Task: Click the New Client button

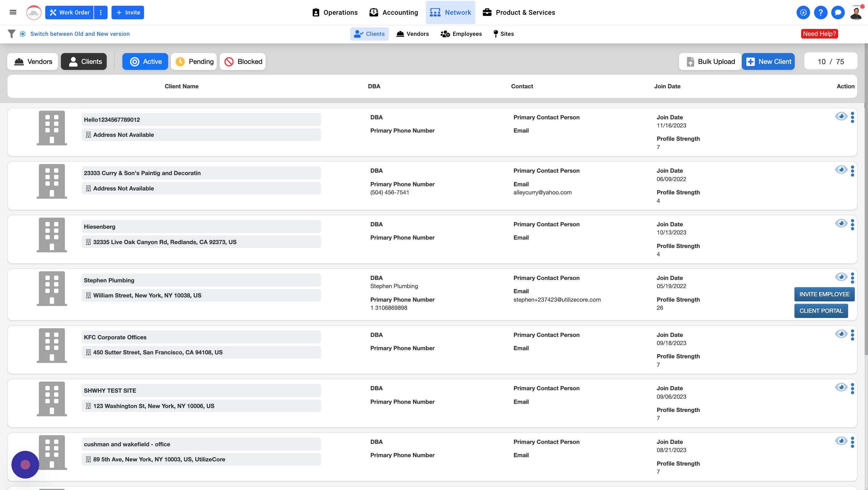Action: tap(768, 61)
